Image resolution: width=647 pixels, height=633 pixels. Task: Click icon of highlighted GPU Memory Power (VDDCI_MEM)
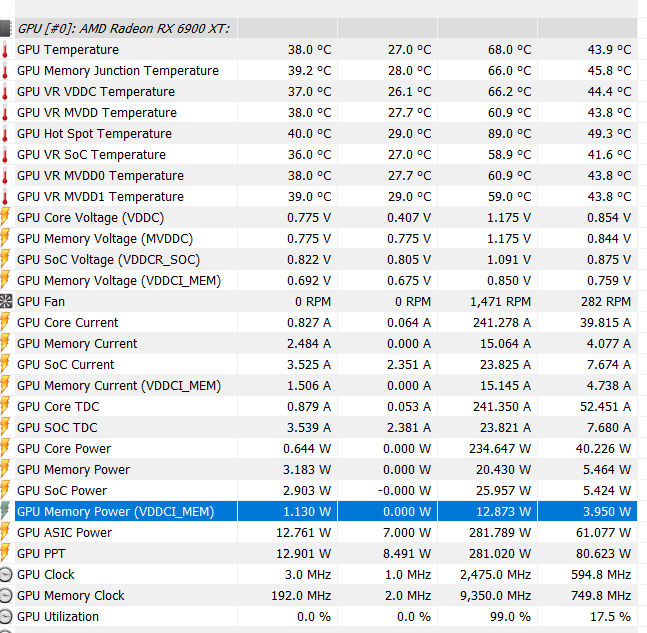point(5,511)
